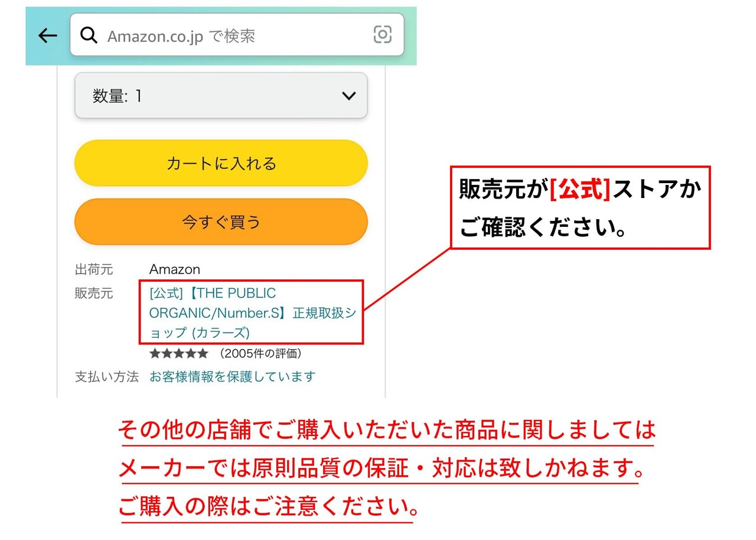Click the 出荷元 label

tap(93, 269)
